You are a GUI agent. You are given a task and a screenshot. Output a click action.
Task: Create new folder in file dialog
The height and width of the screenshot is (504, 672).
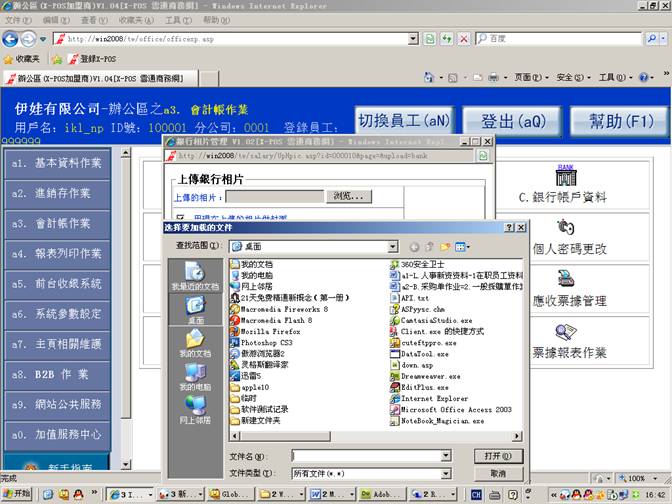coord(444,245)
